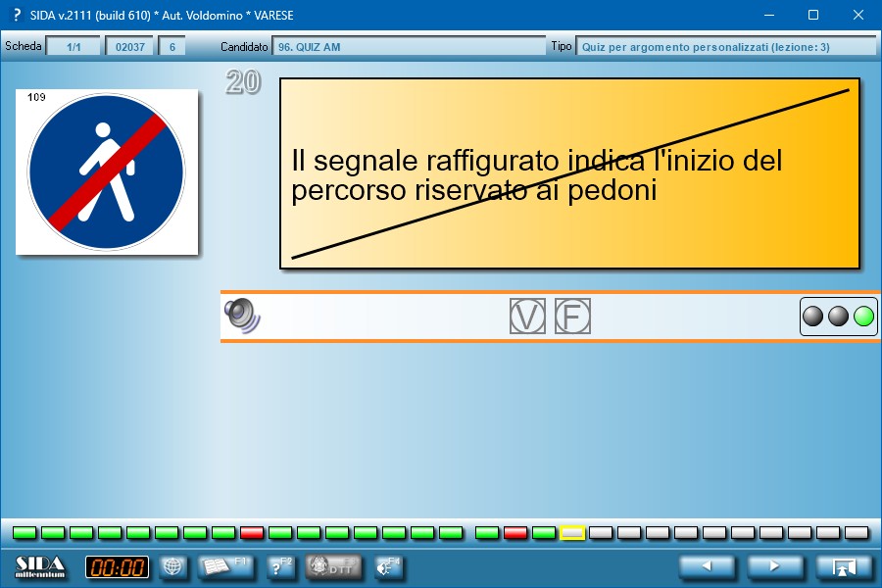Go to the next question arrow
882x588 pixels.
click(774, 566)
